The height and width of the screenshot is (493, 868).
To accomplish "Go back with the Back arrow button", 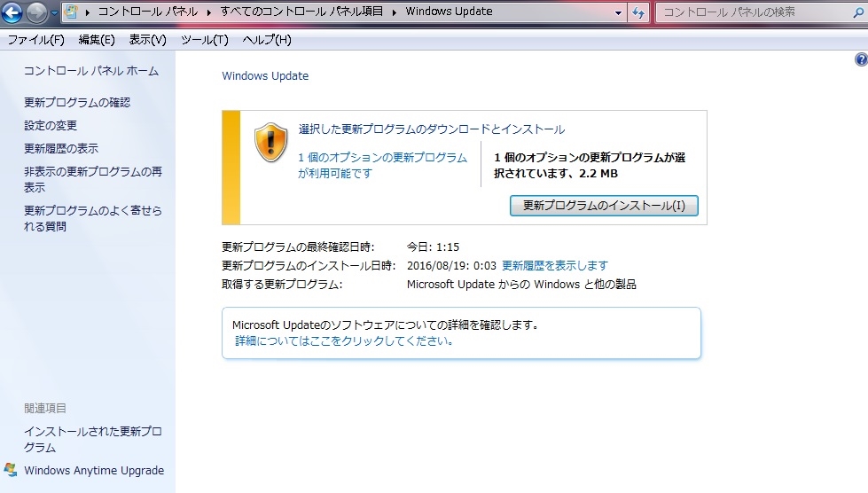I will pos(12,12).
